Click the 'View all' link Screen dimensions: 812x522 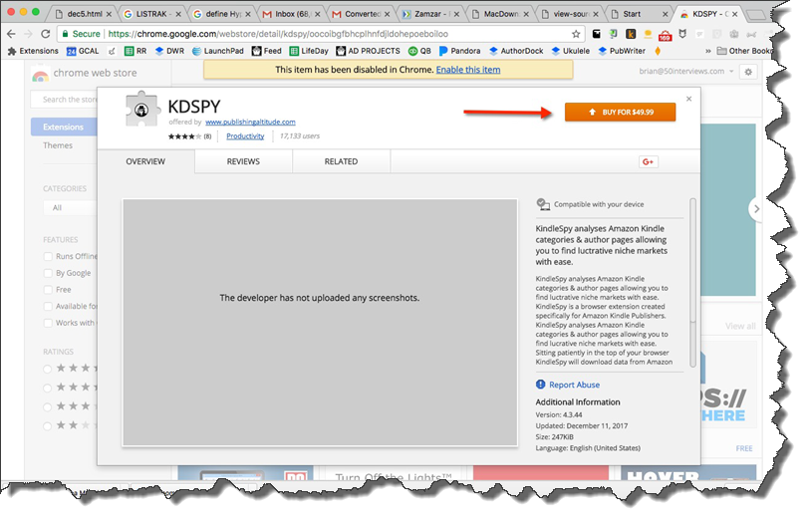pos(740,326)
